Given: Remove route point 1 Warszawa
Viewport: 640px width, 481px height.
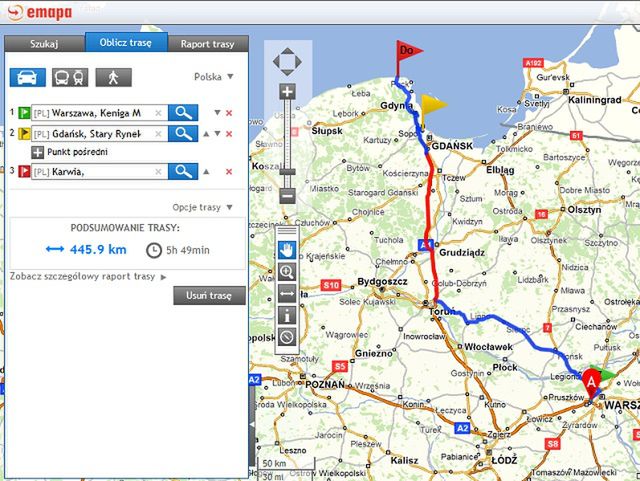Looking at the screenshot, I should (229, 113).
